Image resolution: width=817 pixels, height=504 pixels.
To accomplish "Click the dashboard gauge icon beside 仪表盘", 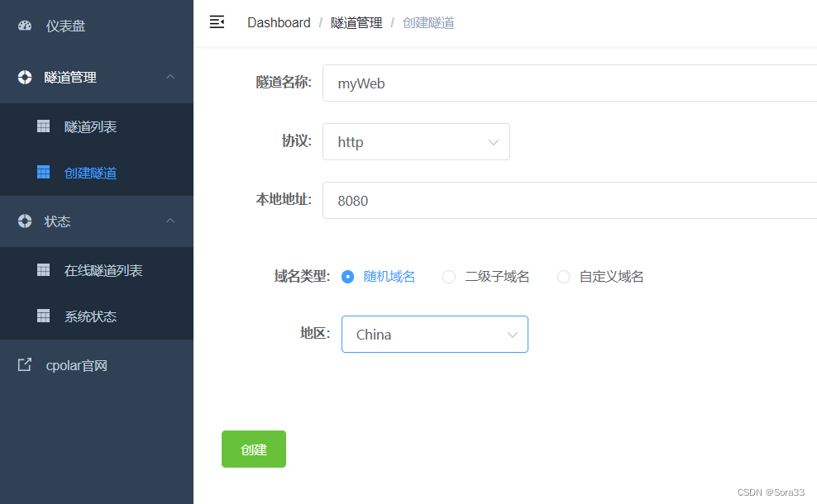I will click(25, 26).
